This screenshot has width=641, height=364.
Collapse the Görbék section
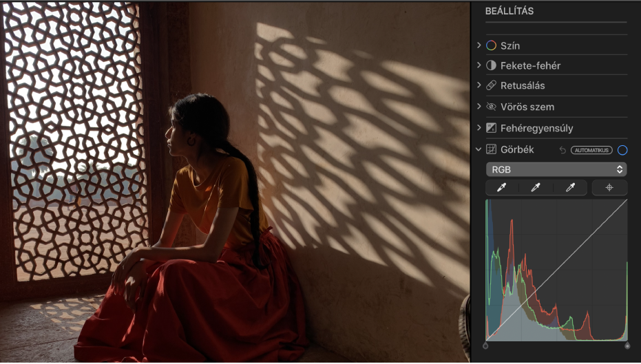tap(479, 149)
